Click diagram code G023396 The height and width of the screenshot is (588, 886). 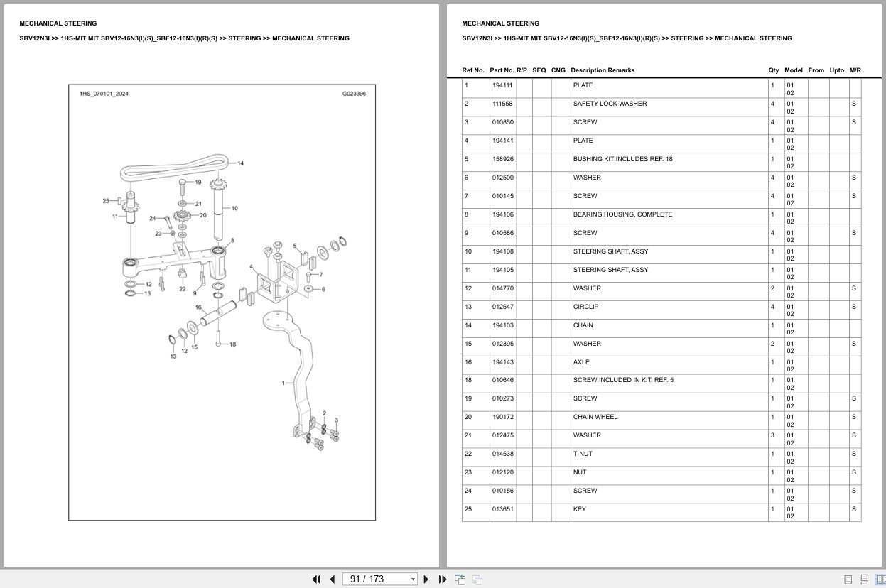tap(354, 94)
